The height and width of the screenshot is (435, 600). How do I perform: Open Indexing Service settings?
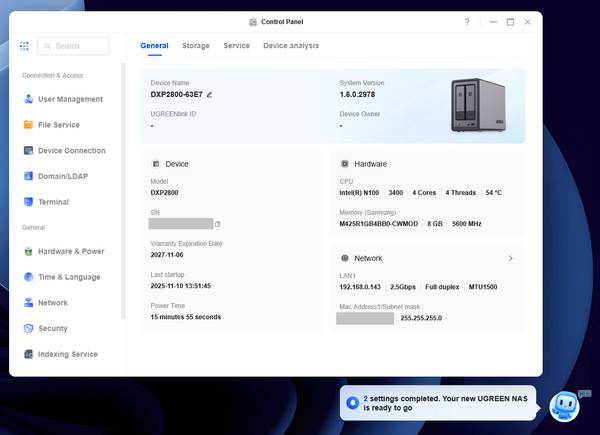pos(67,354)
